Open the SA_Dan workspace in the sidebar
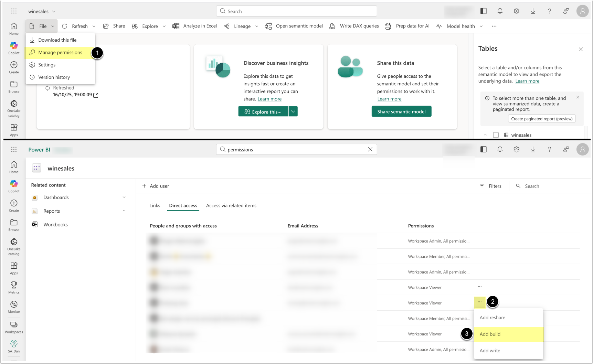Viewport: 593px width, 364px height. tap(14, 346)
